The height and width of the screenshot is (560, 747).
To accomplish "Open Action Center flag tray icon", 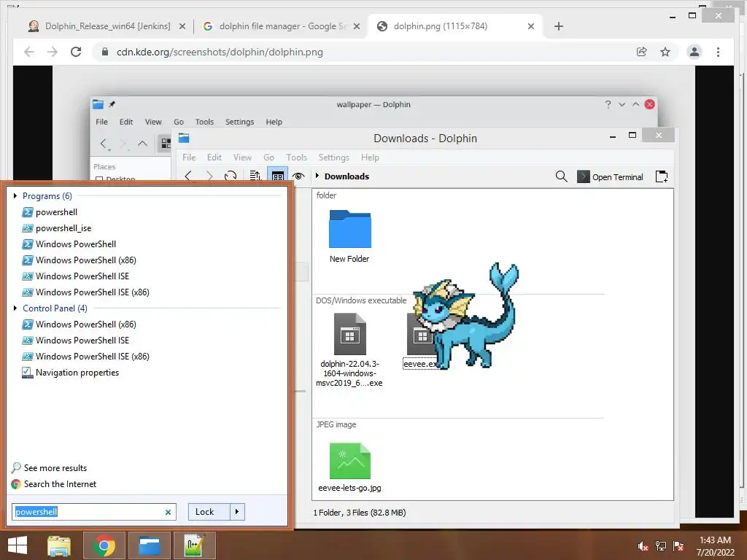I will (x=678, y=546).
